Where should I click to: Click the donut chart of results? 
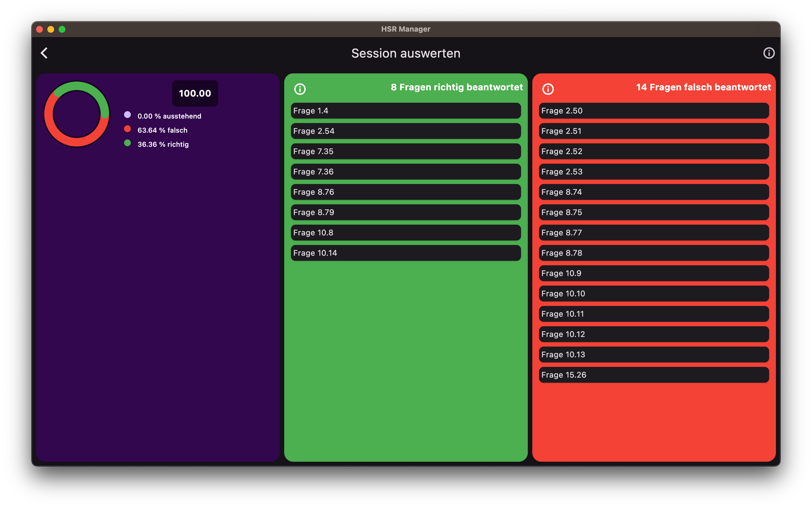tap(77, 114)
